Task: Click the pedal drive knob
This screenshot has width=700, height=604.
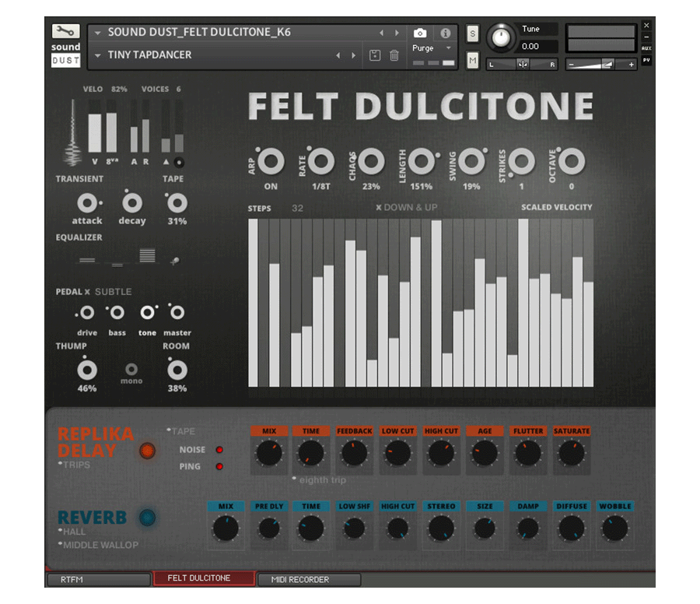Action: click(x=87, y=313)
